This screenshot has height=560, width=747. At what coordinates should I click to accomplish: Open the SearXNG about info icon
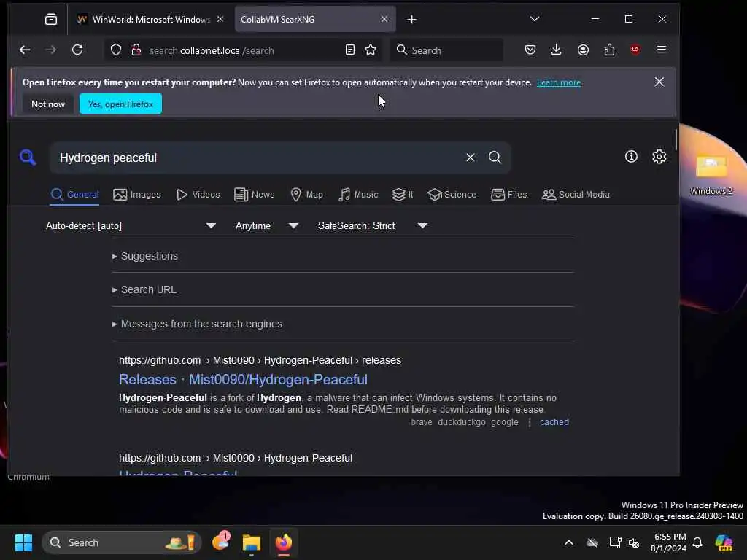[631, 157]
